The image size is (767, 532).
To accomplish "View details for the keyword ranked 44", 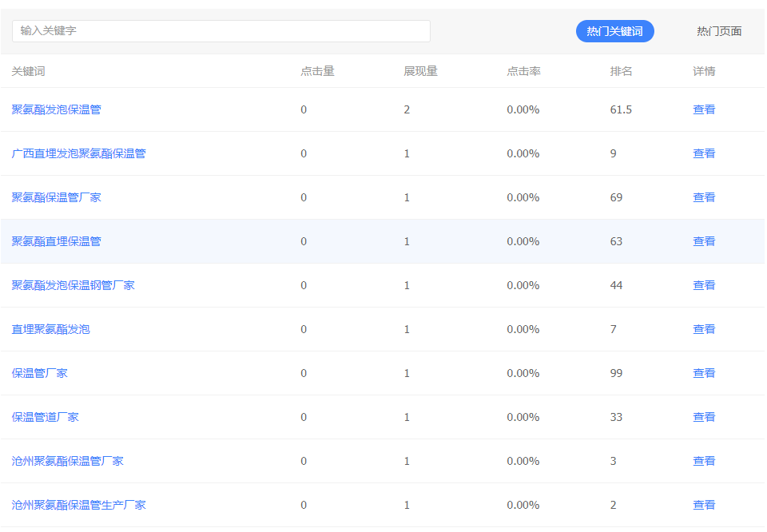I will click(703, 285).
